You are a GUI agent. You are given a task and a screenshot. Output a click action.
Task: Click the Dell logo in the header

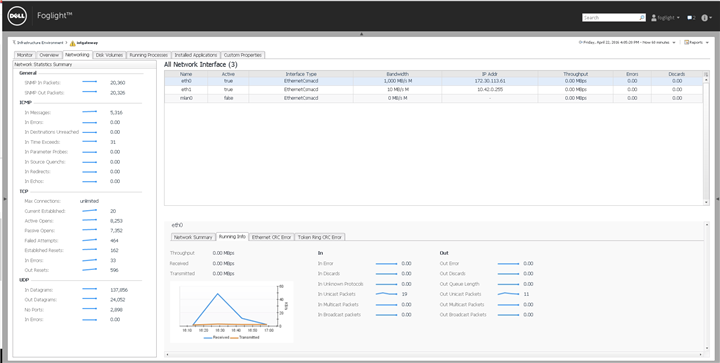(18, 17)
